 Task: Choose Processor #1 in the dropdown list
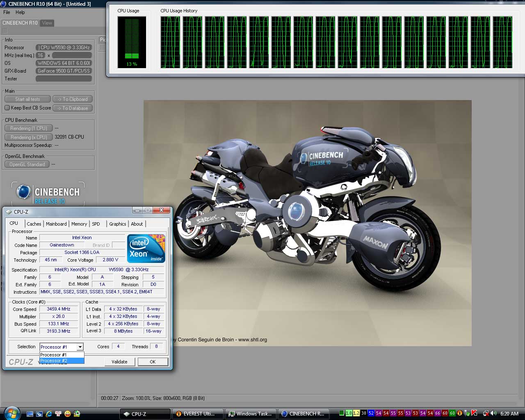click(62, 355)
